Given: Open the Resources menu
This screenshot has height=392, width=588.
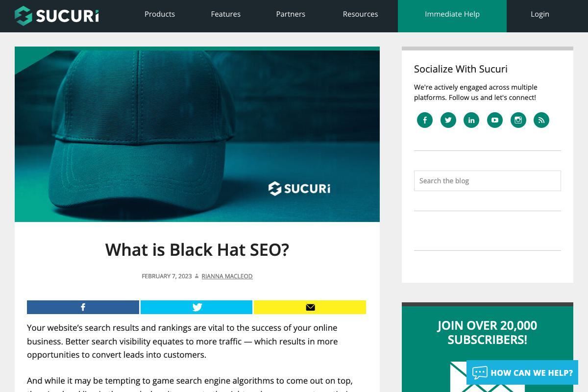Looking at the screenshot, I should click(360, 14).
